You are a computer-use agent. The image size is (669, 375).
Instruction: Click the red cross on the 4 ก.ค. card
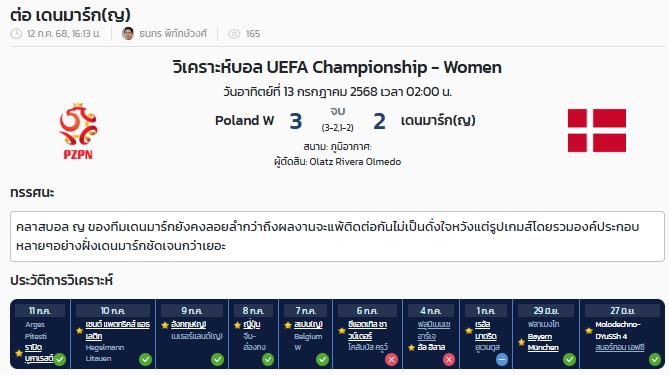coord(448,360)
